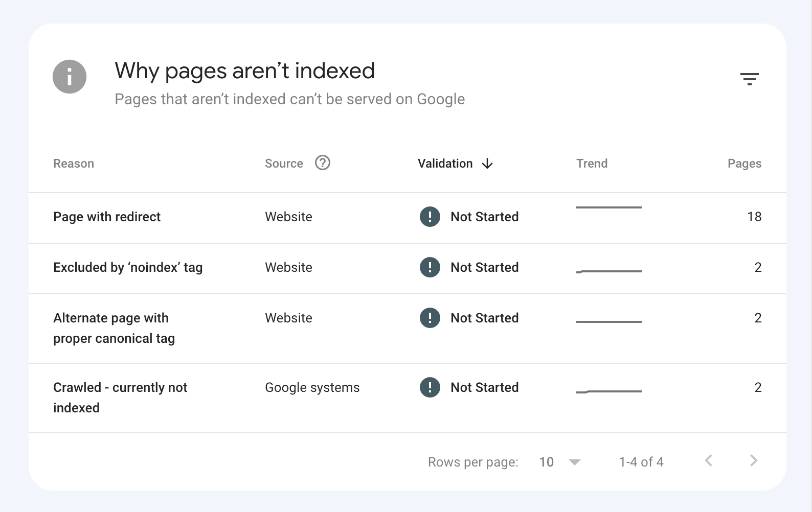Image resolution: width=812 pixels, height=512 pixels.
Task: Sort by the Validation column header
Action: click(x=445, y=164)
